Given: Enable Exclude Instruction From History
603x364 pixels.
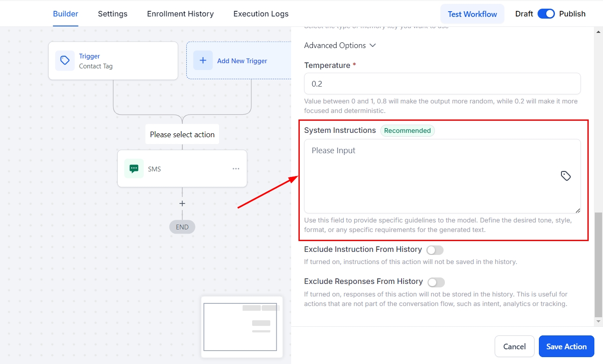Looking at the screenshot, I should pos(435,250).
